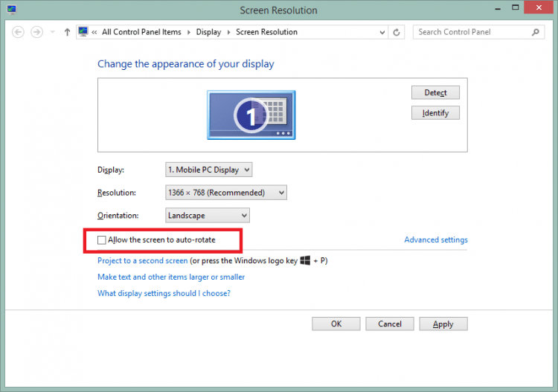This screenshot has height=392, width=558.
Task: Enable Allow the screen to auto-rotate
Action: click(103, 240)
